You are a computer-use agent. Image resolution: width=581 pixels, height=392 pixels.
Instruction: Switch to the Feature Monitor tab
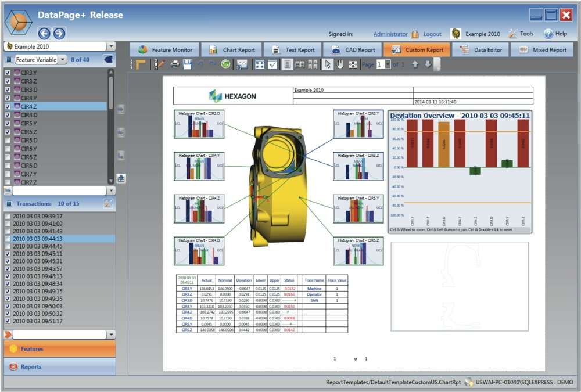click(165, 49)
